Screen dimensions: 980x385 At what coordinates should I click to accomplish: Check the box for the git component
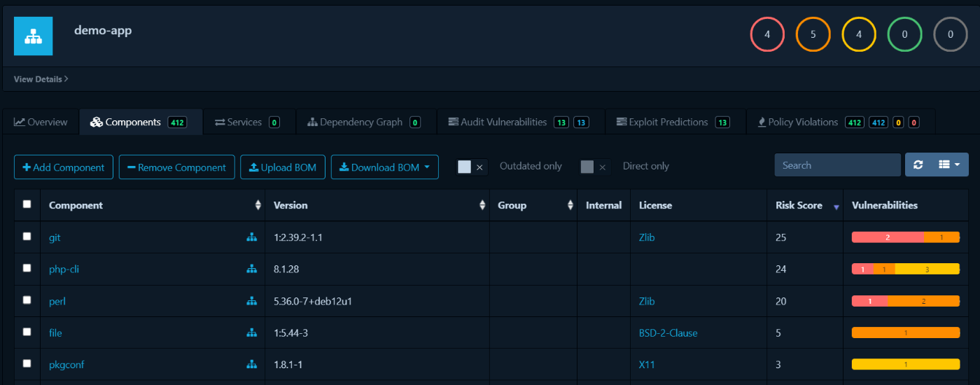point(27,237)
